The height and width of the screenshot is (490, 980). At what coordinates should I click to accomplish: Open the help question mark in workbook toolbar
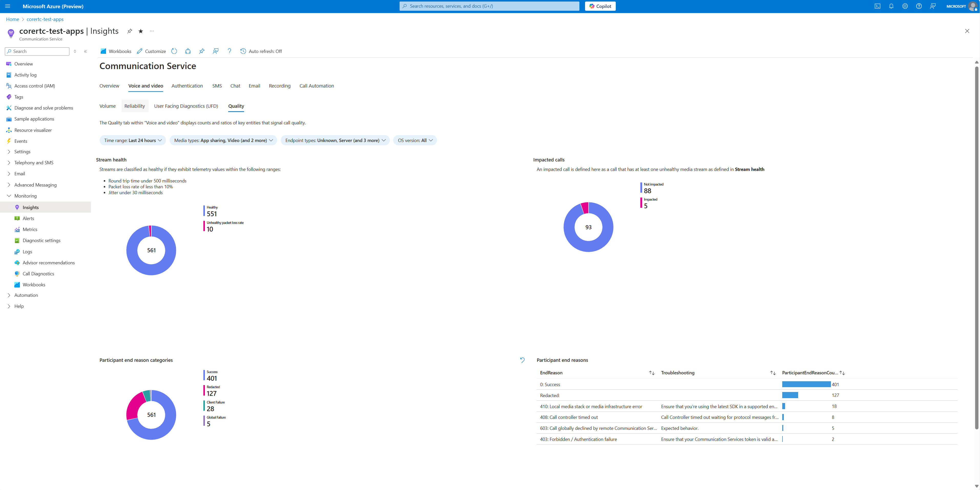[x=230, y=51]
